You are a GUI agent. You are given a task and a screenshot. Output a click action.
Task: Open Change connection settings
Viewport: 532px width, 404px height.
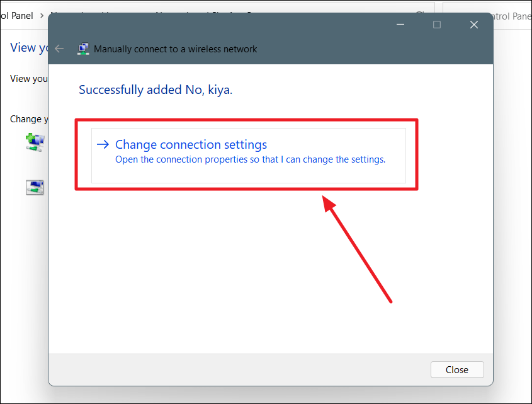click(x=191, y=144)
